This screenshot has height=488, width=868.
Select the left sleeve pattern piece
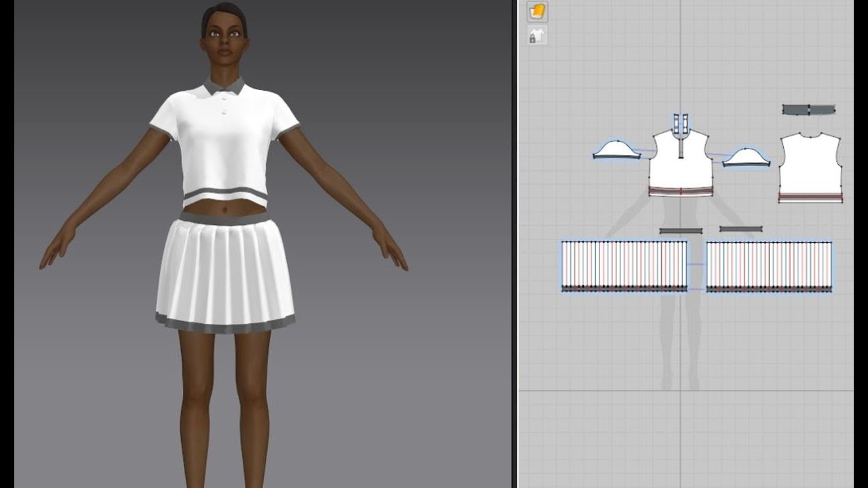pyautogui.click(x=616, y=150)
